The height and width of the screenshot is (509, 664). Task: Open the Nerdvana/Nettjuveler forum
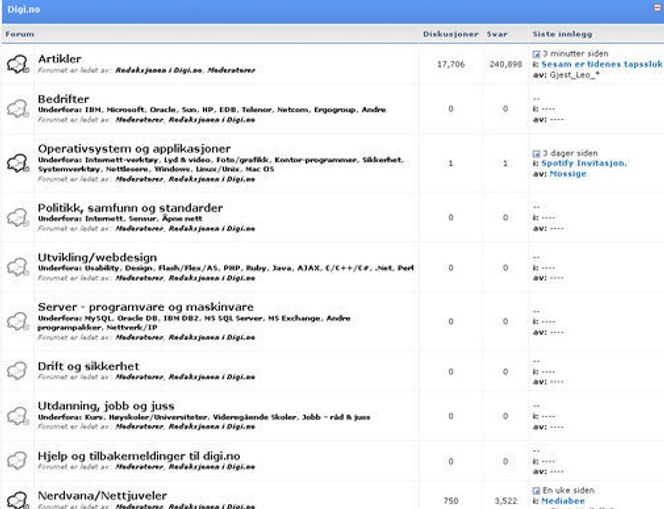(x=102, y=495)
